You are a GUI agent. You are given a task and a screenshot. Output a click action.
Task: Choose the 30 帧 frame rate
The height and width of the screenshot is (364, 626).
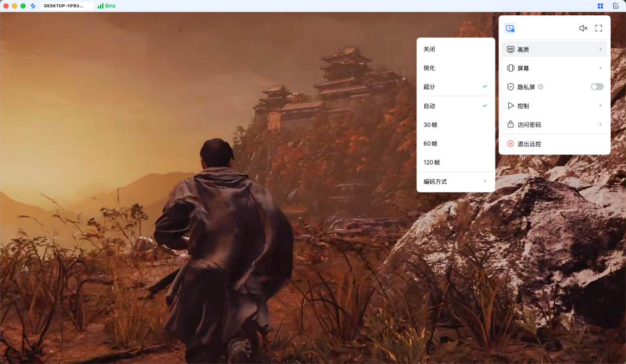pyautogui.click(x=456, y=125)
